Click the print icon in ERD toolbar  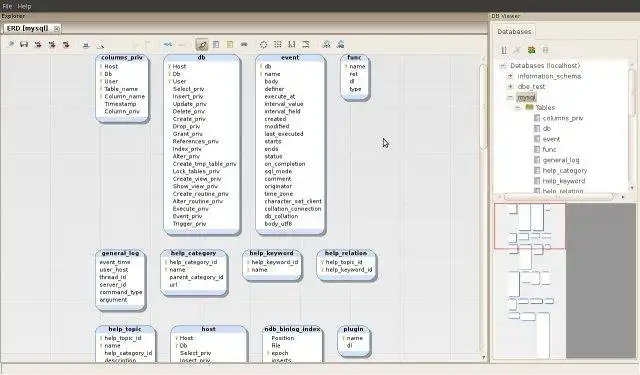click(86, 44)
